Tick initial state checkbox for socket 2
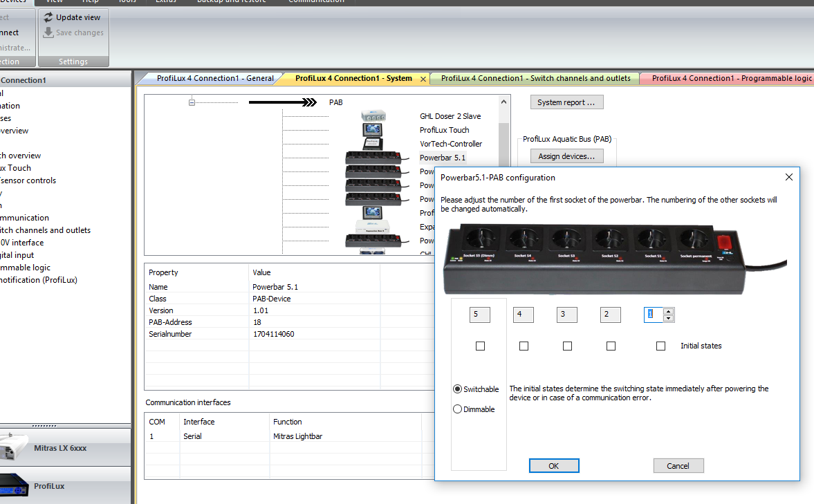 click(x=611, y=346)
